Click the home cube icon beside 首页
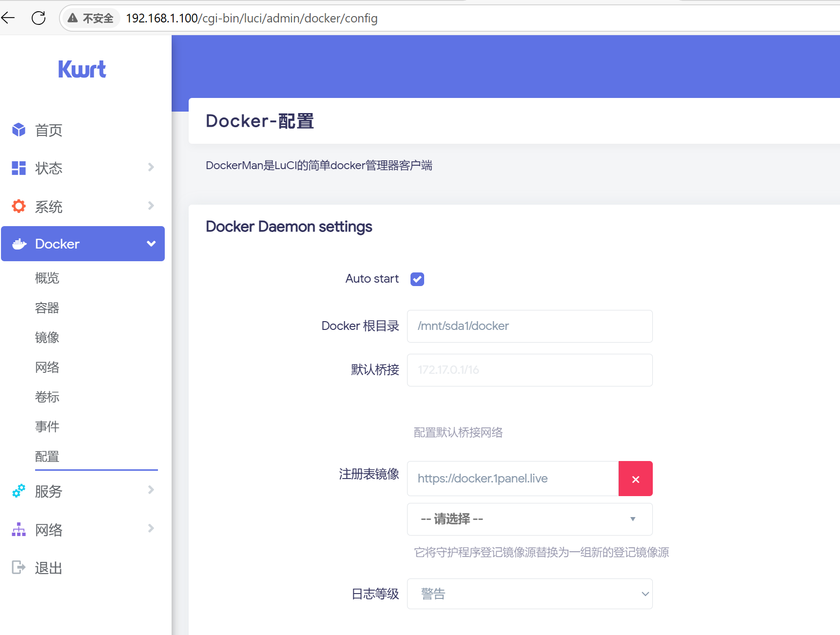 19,130
